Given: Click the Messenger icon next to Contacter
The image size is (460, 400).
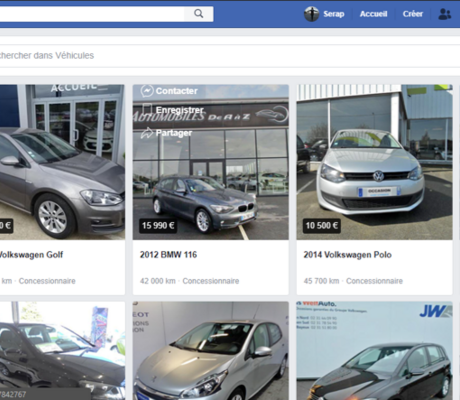Looking at the screenshot, I should pos(147,91).
